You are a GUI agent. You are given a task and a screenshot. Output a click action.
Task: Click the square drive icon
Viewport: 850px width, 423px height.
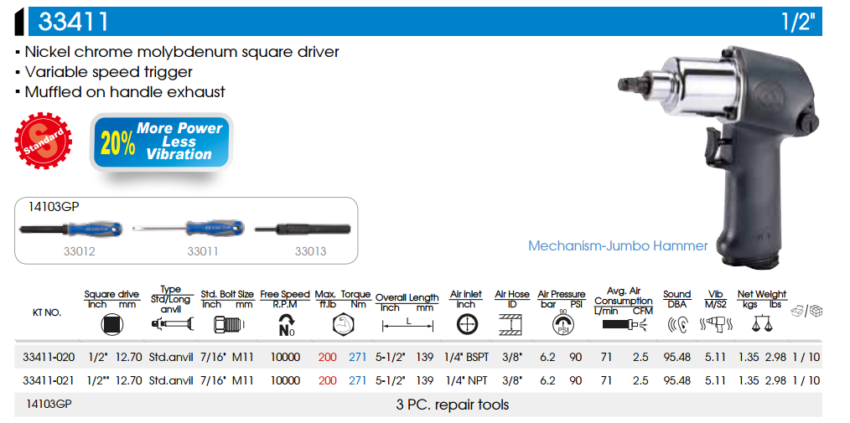[x=110, y=323]
